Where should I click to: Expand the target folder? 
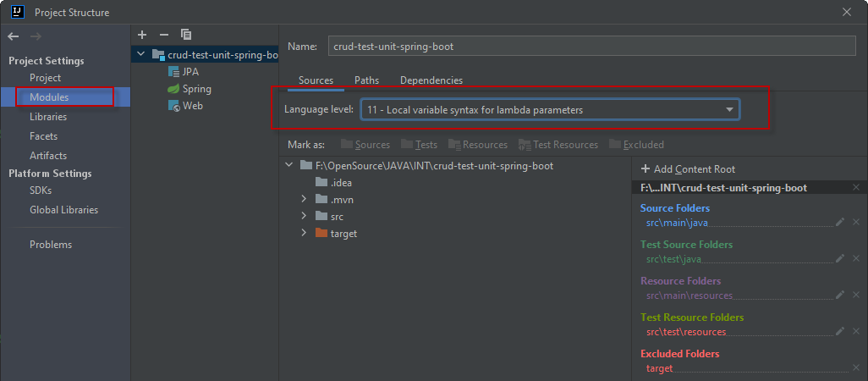pos(304,233)
